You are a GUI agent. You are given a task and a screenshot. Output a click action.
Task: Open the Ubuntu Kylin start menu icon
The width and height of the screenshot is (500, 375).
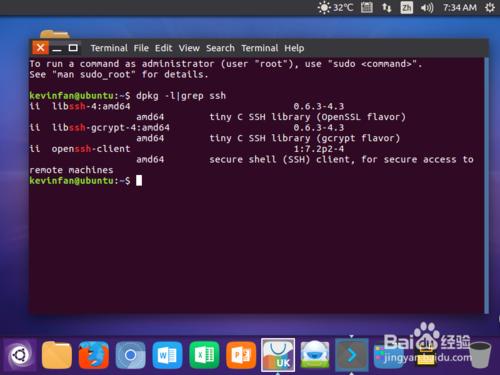[20, 355]
